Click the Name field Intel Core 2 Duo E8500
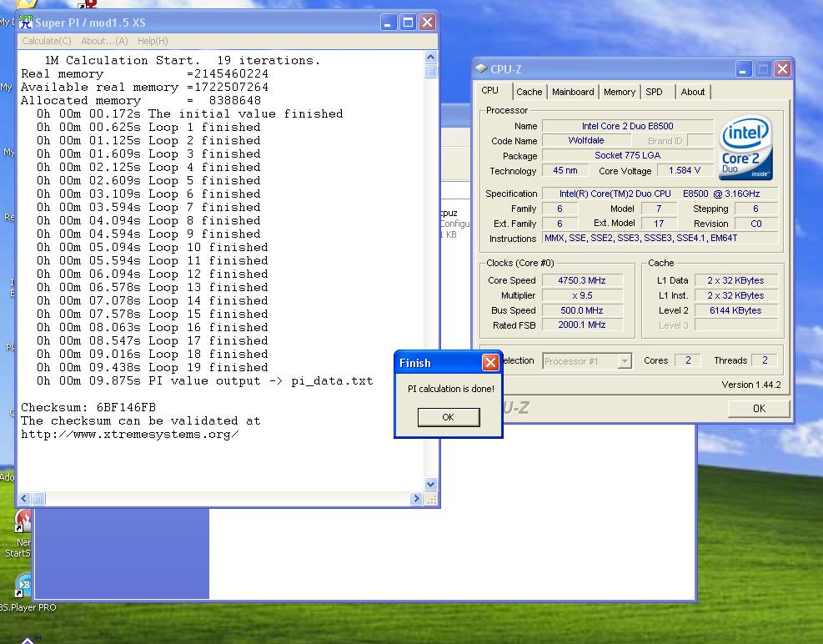823x644 pixels. [x=628, y=126]
